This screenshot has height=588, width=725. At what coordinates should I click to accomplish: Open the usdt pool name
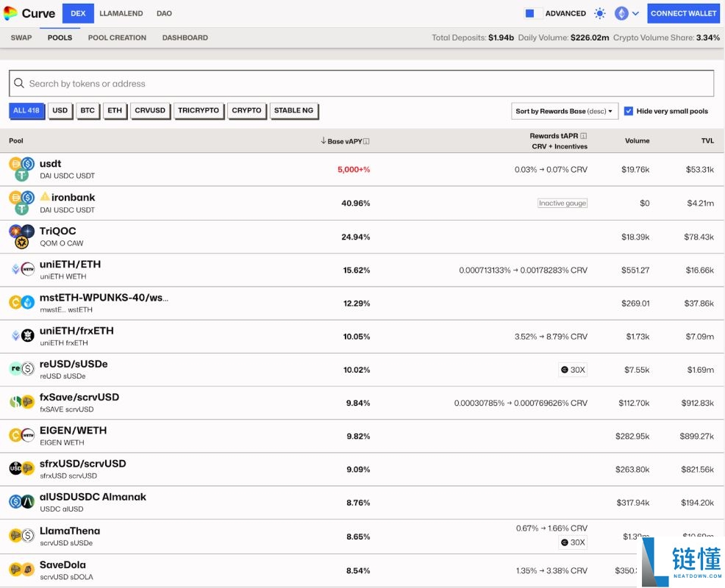[51, 164]
